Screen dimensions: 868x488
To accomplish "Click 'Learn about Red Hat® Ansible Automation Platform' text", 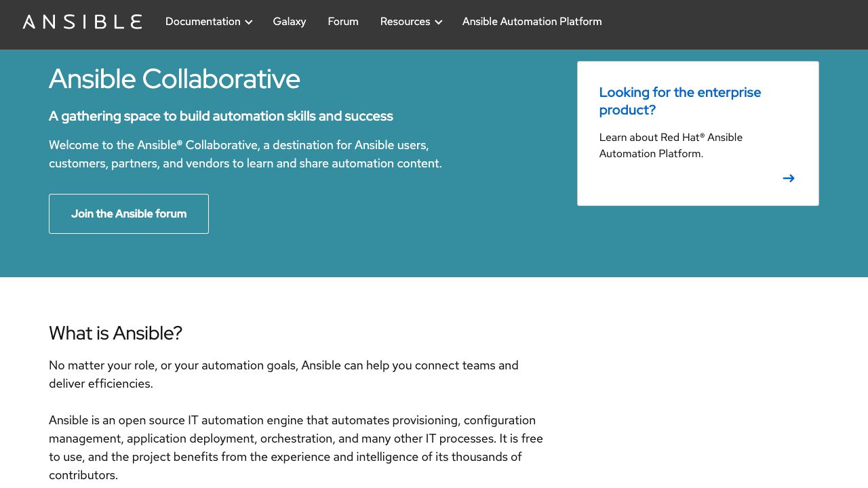I will point(671,145).
